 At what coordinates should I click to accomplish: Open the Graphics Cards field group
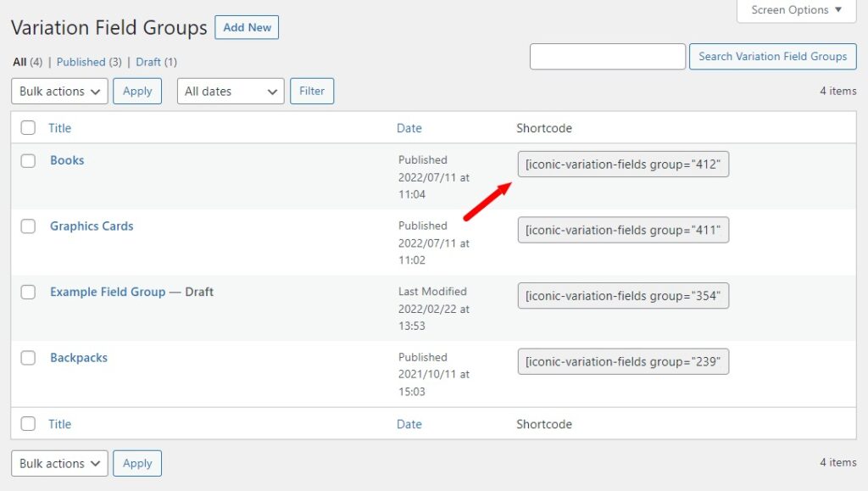pyautogui.click(x=91, y=226)
